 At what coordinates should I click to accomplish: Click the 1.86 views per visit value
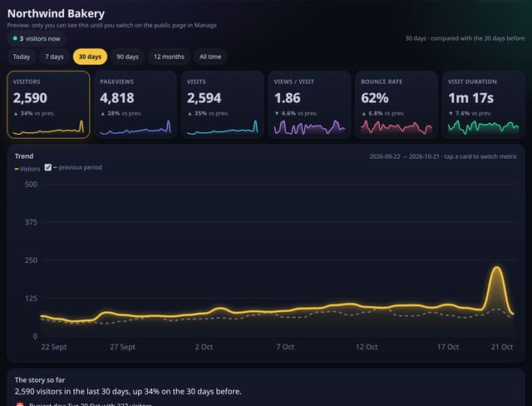click(x=288, y=98)
